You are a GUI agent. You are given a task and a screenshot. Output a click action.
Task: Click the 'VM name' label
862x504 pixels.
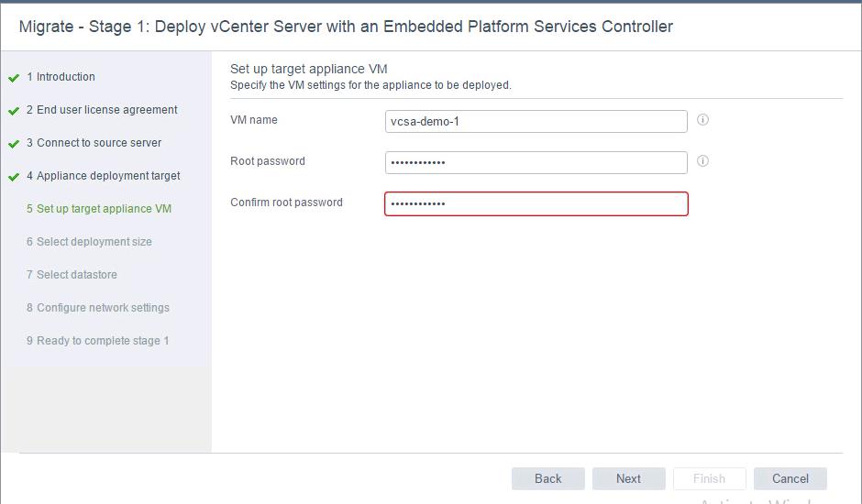click(x=254, y=120)
